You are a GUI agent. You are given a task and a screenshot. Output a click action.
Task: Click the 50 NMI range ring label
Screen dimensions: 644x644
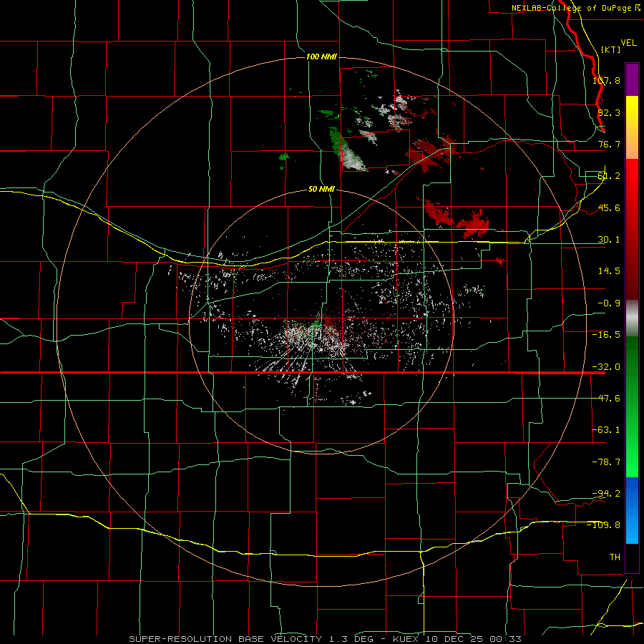[x=321, y=190]
